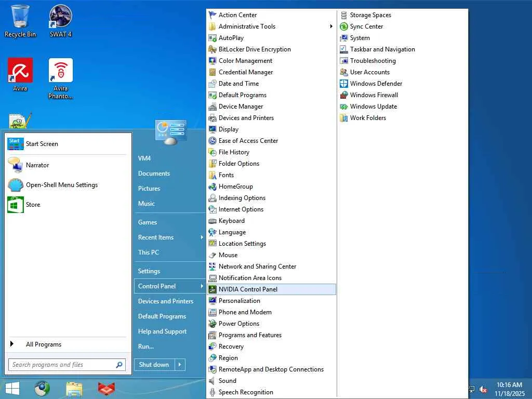Image resolution: width=532 pixels, height=399 pixels.
Task: Open Windows Update icon
Action: pyautogui.click(x=344, y=106)
